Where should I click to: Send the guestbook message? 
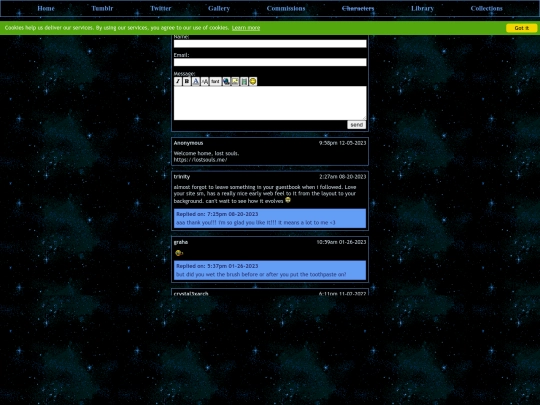click(x=356, y=125)
